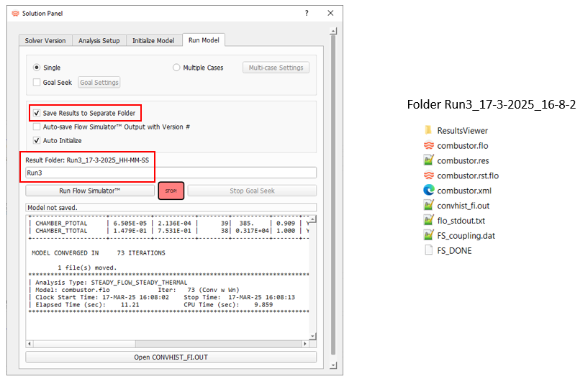Screen dimensions: 588x379
Task: Click the panel's vertical scrollbar down arrow
Action: (x=333, y=365)
